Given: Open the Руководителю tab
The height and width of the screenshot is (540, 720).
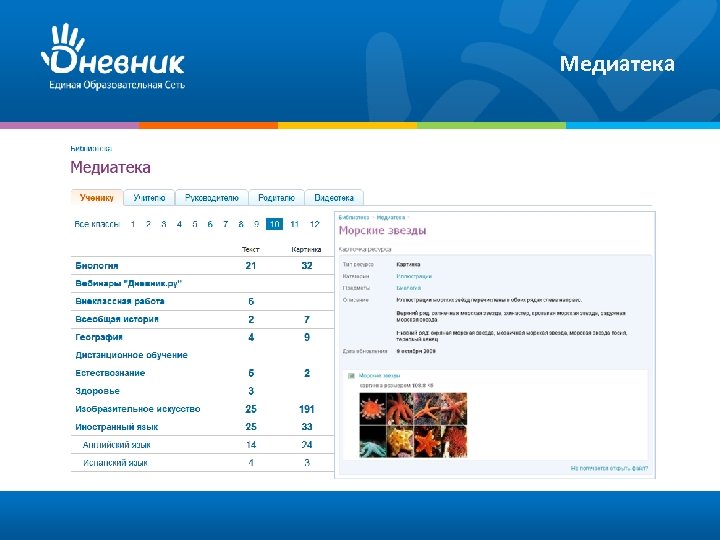Looking at the screenshot, I should [212, 198].
